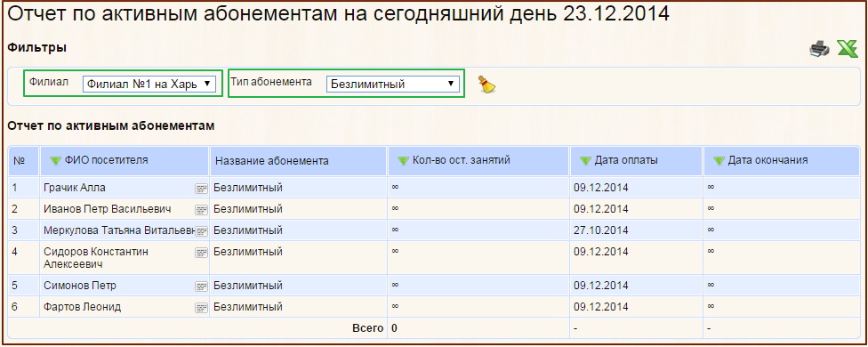This screenshot has width=868, height=347.
Task: Select the name Фартов Леонид
Action: 82,307
